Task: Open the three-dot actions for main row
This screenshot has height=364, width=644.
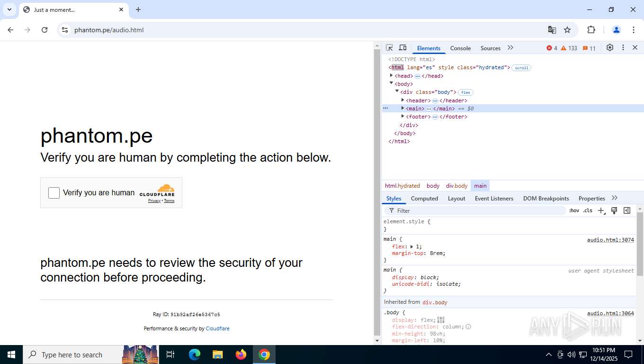Action: tap(385, 109)
